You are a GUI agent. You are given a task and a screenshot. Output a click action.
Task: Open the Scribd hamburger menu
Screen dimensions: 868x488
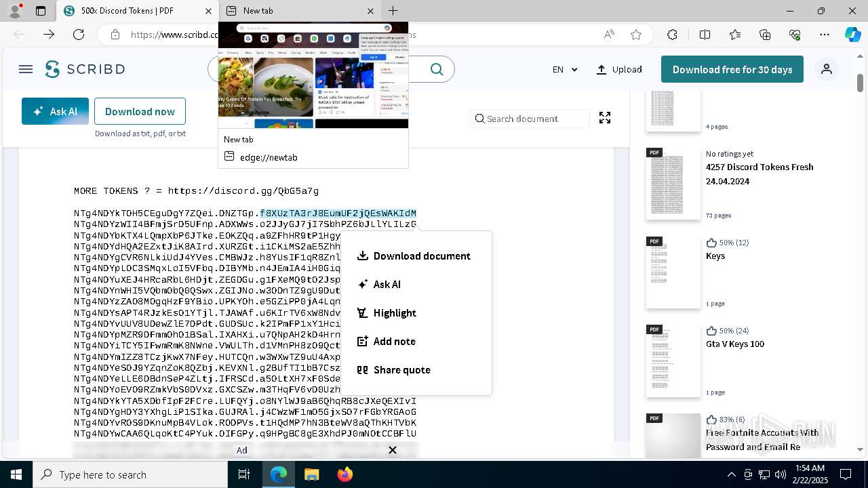tap(26, 69)
